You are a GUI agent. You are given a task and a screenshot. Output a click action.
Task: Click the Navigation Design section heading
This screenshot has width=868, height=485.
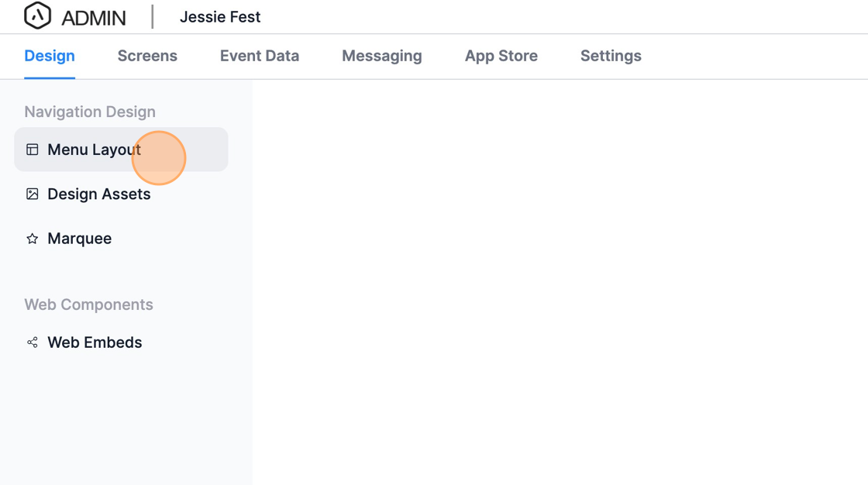(90, 112)
